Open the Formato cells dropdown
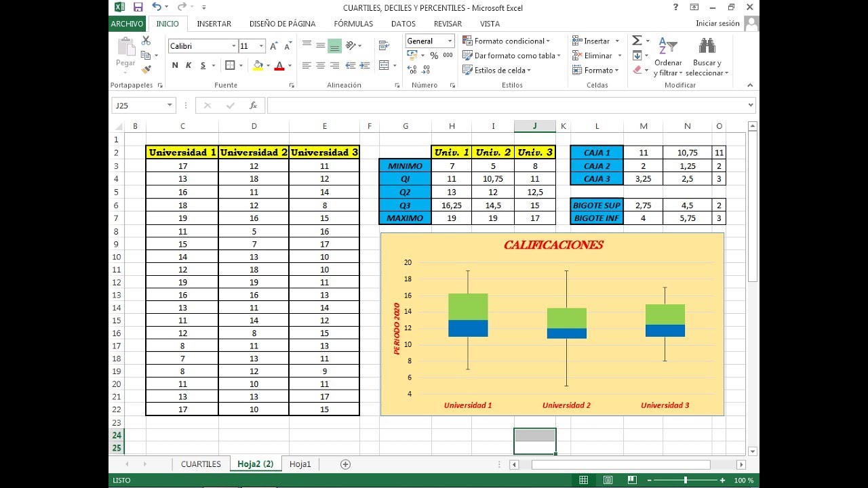868x488 pixels. [x=618, y=70]
